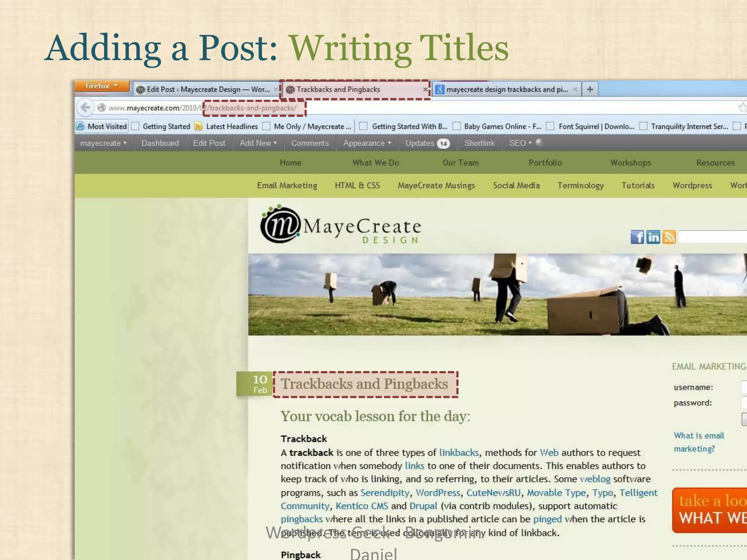Follow the CuteNewsRU link in article

tap(494, 493)
